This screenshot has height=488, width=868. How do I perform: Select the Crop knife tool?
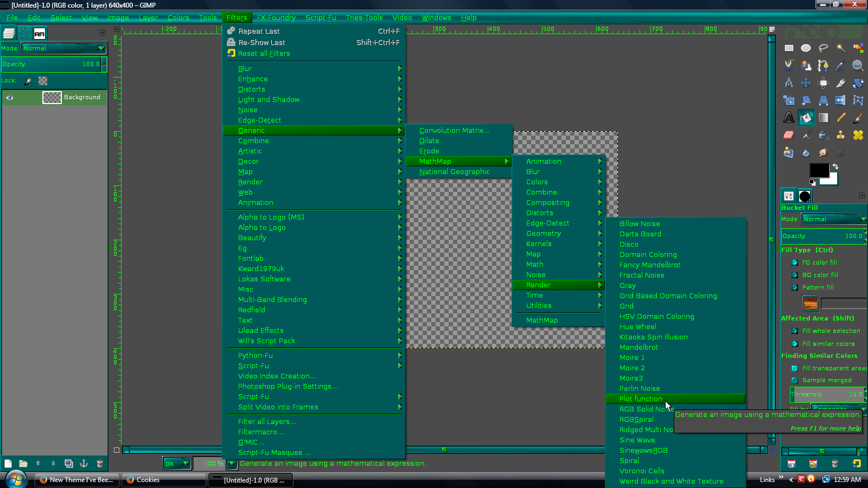841,83
